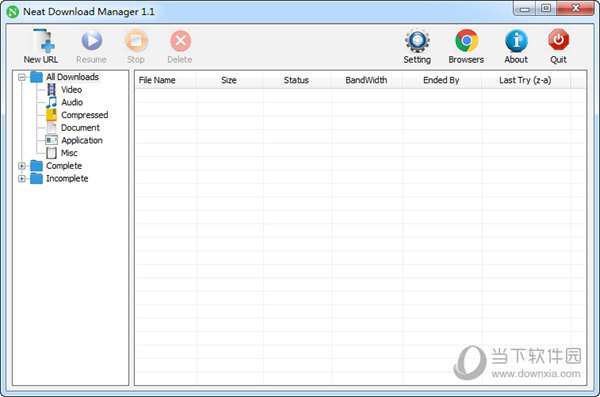The image size is (600, 397).
Task: Click the Stop toolbar icon
Action: 136,41
